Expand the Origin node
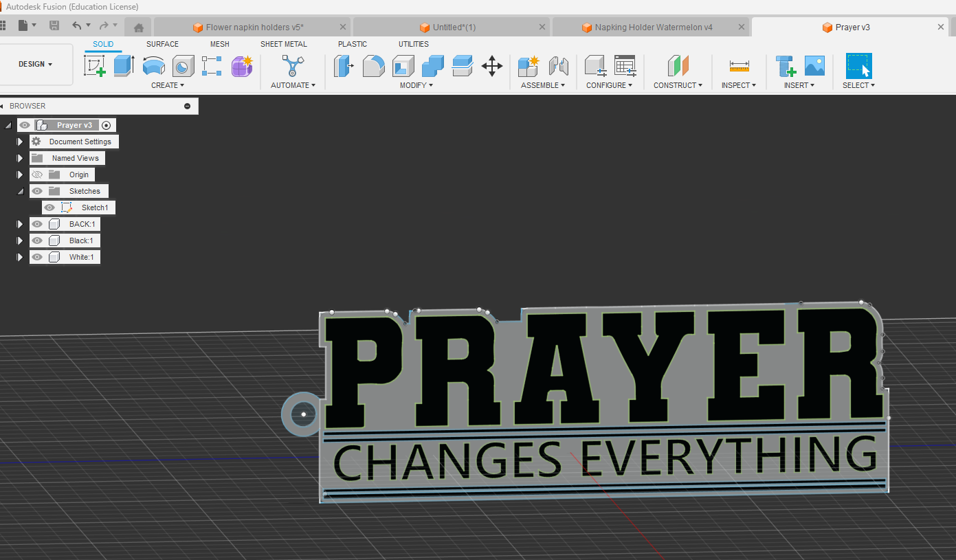 (x=20, y=175)
